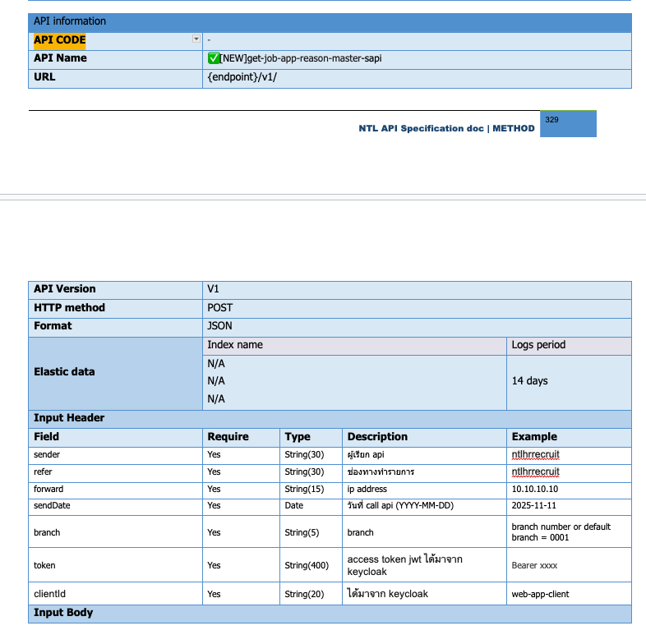
Task: Click the highlighted API CODE label
Action: click(x=60, y=39)
